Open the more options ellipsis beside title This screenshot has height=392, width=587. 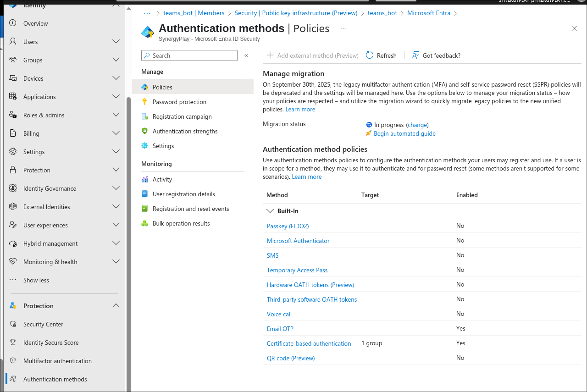point(344,28)
